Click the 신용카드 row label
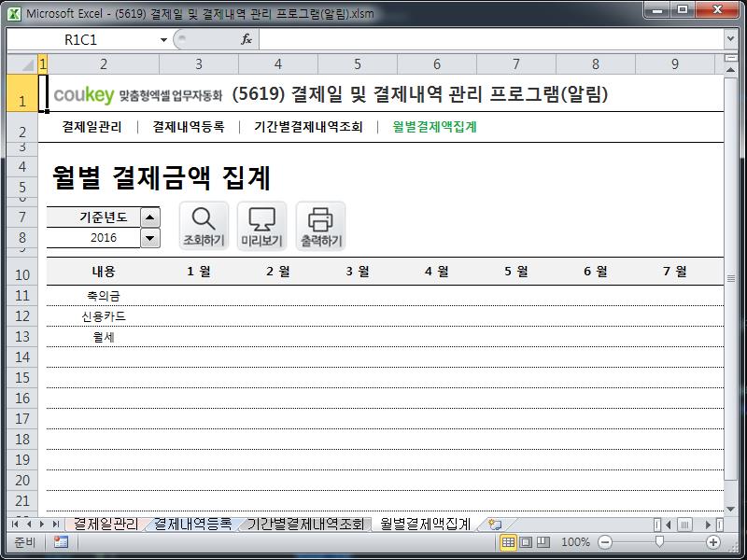Image resolution: width=747 pixels, height=560 pixels. coord(104,316)
